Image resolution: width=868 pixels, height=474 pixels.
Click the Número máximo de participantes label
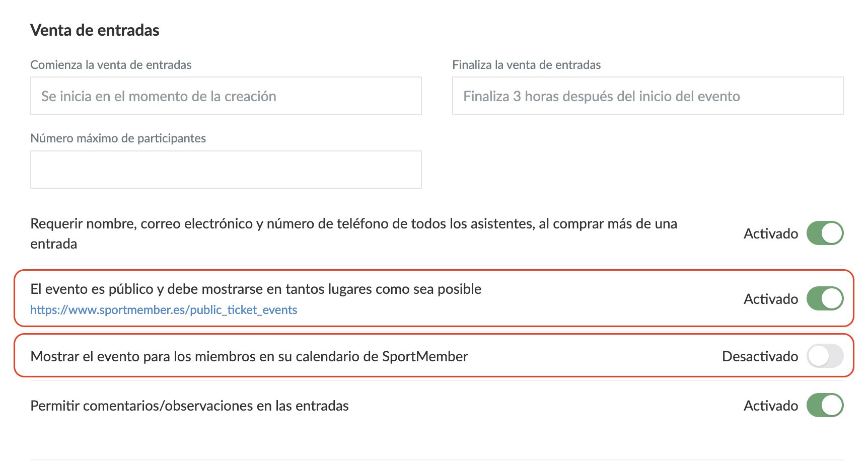[118, 138]
